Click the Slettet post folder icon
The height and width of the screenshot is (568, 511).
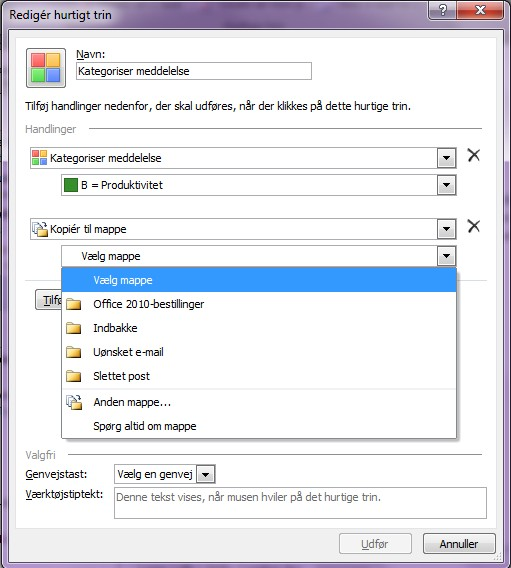point(74,376)
